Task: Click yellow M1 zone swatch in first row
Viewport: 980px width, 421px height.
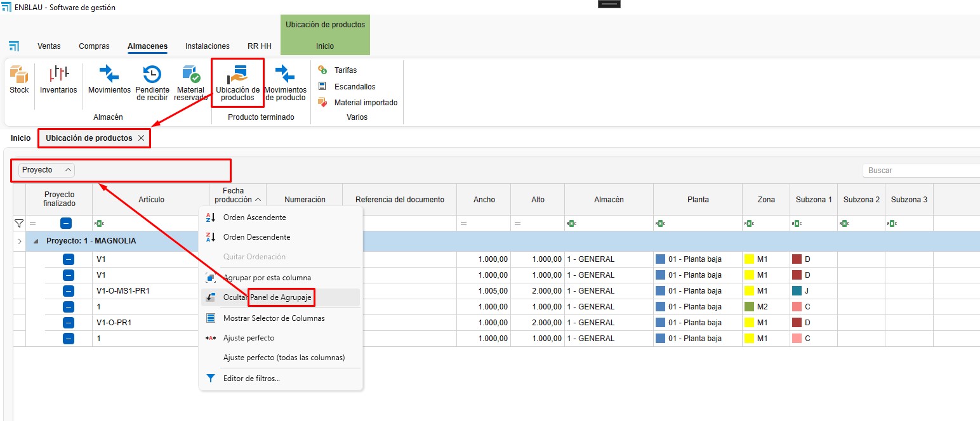Action: point(749,259)
